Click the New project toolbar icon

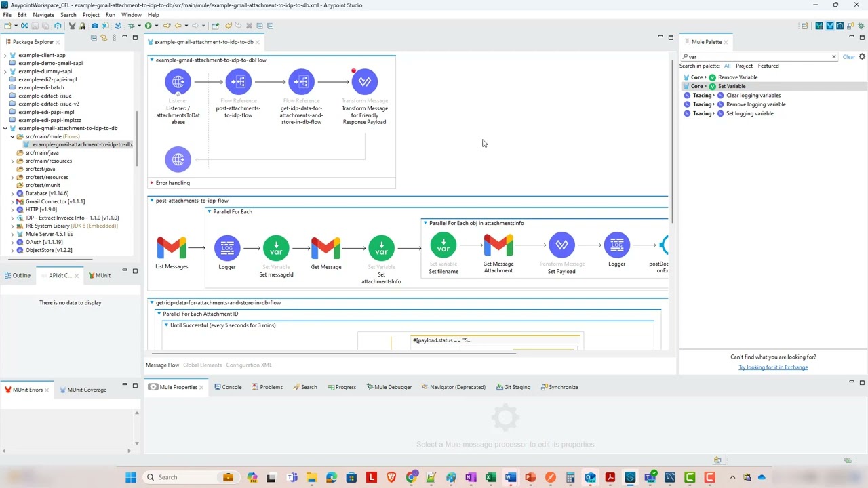[7, 26]
